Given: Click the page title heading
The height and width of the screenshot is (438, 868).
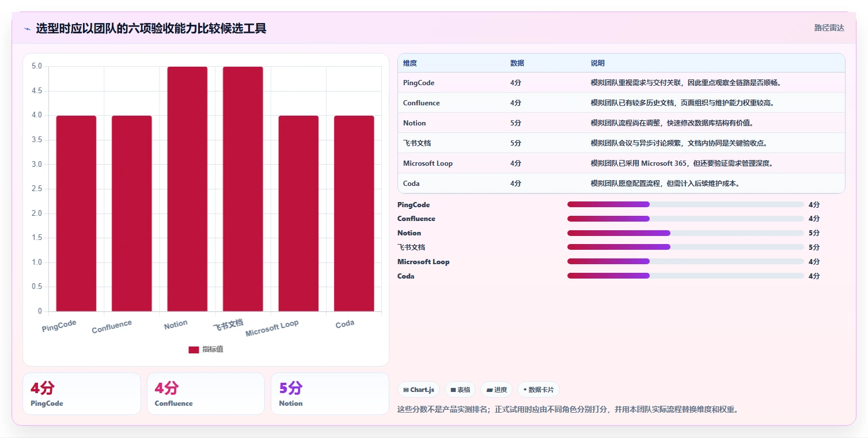Looking at the screenshot, I should [151, 29].
